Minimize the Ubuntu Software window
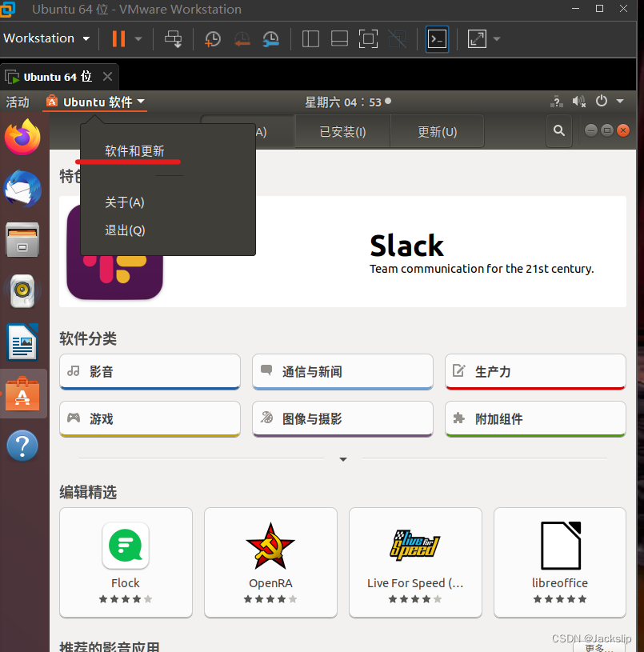Screen dimensions: 644x652 [590, 130]
